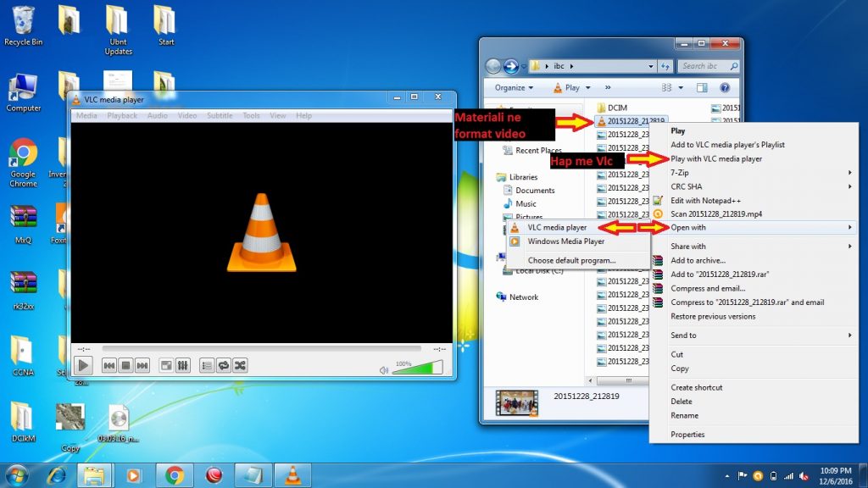The height and width of the screenshot is (488, 868).
Task: Click the Explorer back navigation arrow
Action: click(493, 66)
